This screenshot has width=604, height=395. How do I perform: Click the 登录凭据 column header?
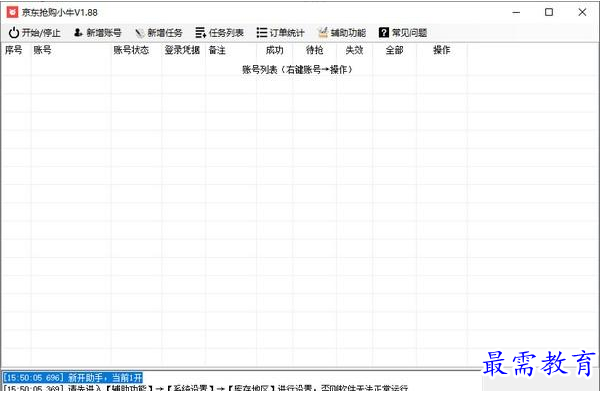(182, 50)
